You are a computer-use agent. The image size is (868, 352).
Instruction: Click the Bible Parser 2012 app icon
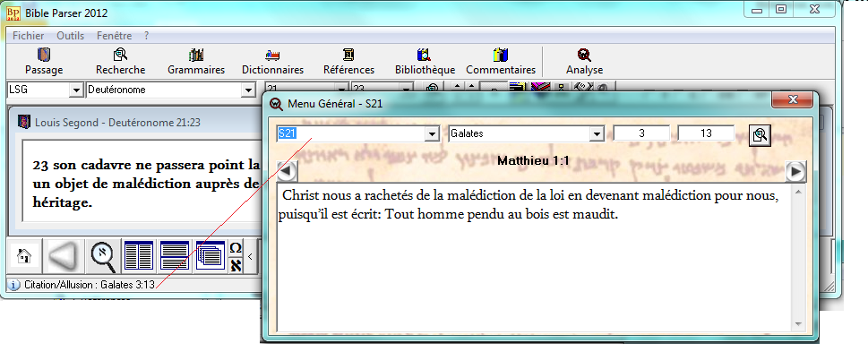pyautogui.click(x=13, y=13)
